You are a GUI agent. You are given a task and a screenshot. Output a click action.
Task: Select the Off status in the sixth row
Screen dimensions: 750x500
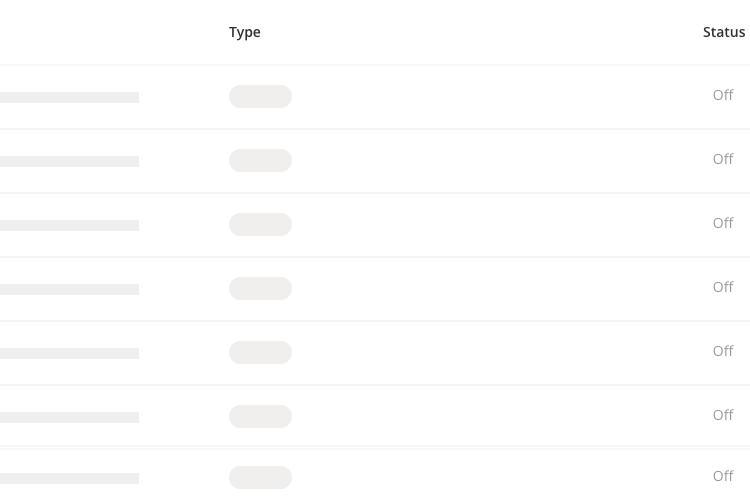tap(723, 415)
